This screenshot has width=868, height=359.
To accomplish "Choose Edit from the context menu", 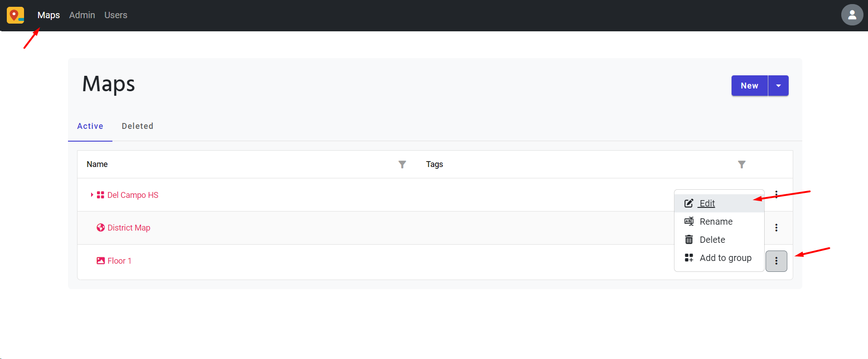I will pos(707,203).
